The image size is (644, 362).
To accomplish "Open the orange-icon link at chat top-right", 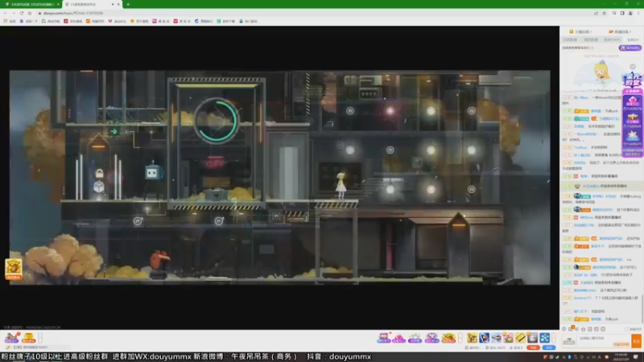I will coord(620,31).
